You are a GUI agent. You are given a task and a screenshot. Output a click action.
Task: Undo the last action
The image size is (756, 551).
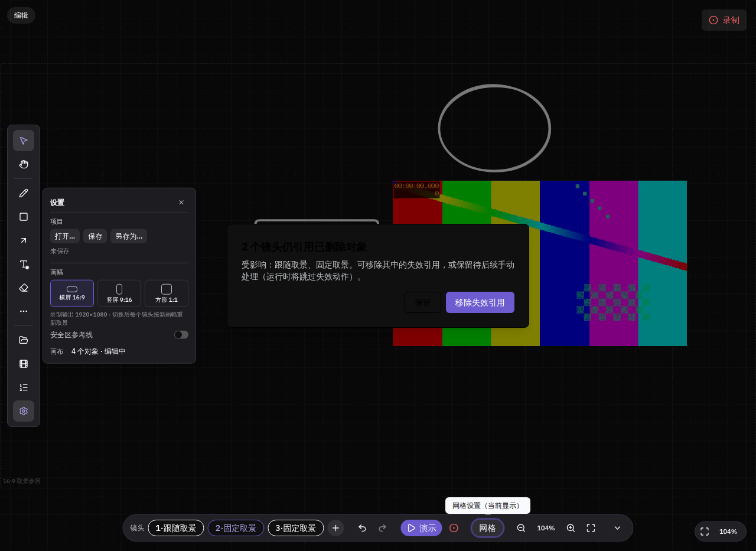click(362, 528)
